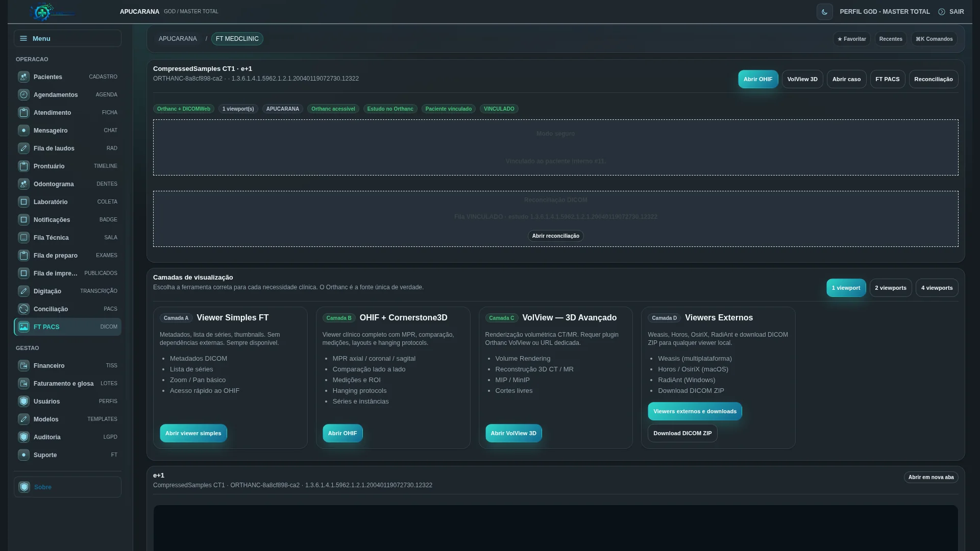Click the Mensageiro chat icon
The width and height of the screenshot is (980, 551).
coord(23,131)
